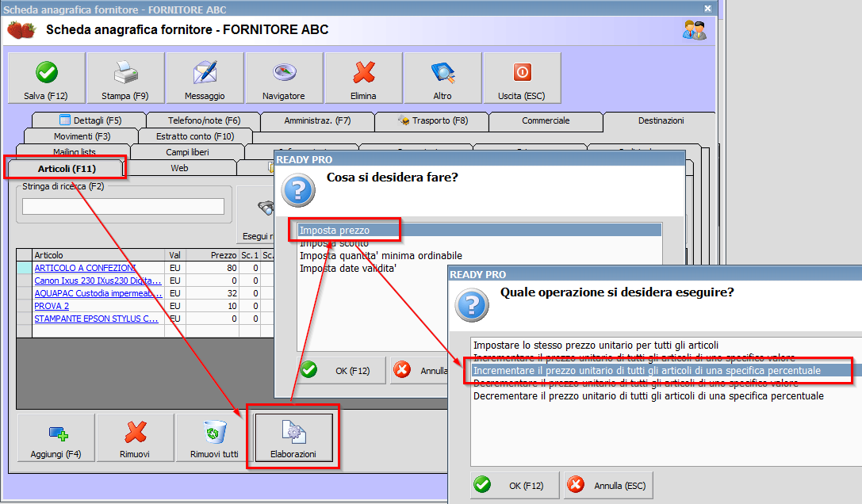Click Rimuovi red X button
This screenshot has height=504, width=862.
[135, 438]
